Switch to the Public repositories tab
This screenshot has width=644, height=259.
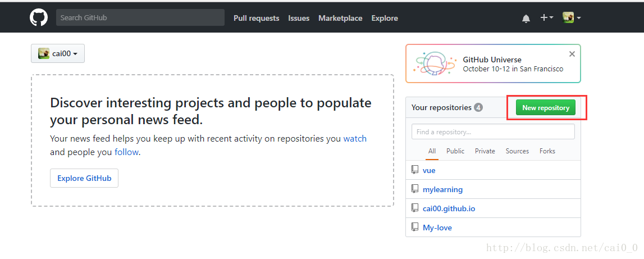[x=455, y=151]
